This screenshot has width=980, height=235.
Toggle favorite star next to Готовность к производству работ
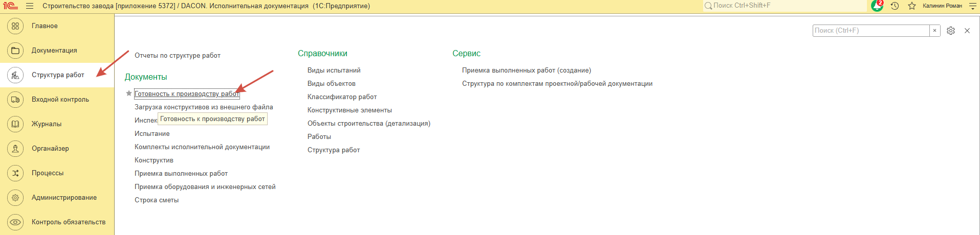(x=129, y=93)
